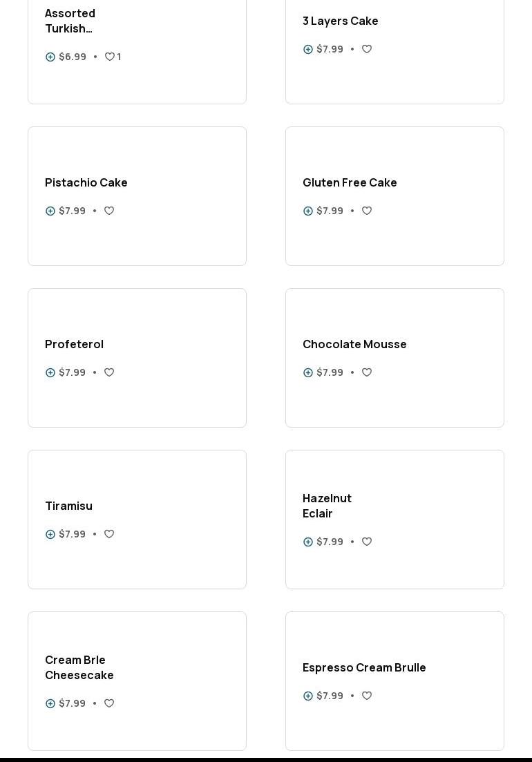Add Espresso Cream Brulle to order

click(x=308, y=696)
